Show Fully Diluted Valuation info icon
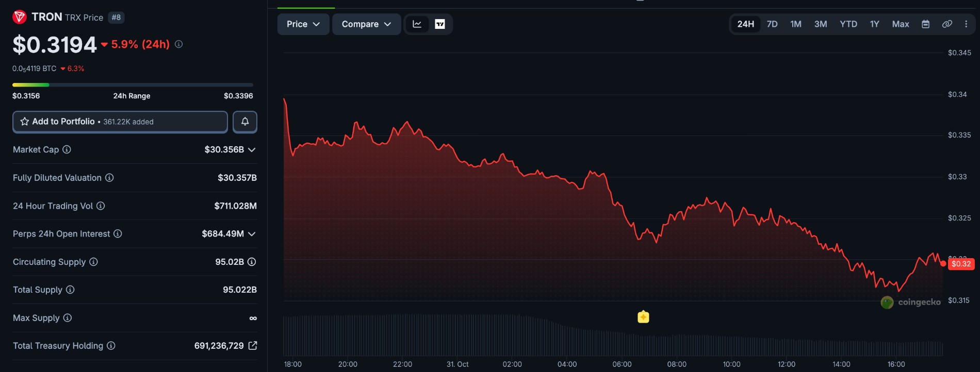 pos(109,178)
